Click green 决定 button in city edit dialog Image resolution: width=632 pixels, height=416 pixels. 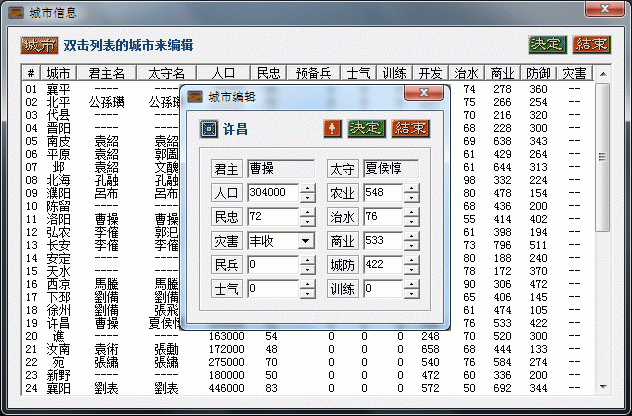pos(364,129)
